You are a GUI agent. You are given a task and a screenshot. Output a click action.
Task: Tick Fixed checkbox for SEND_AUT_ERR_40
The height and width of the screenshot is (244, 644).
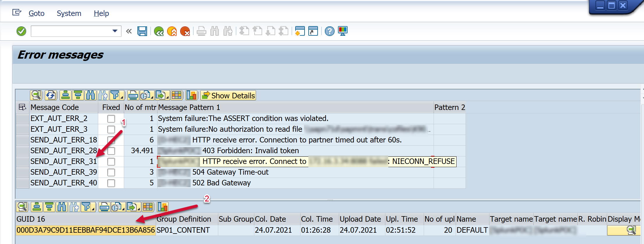(x=111, y=183)
